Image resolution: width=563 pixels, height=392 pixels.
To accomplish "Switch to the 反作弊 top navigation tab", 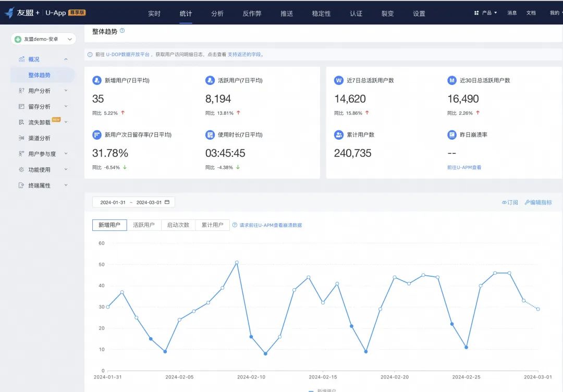I will [252, 13].
